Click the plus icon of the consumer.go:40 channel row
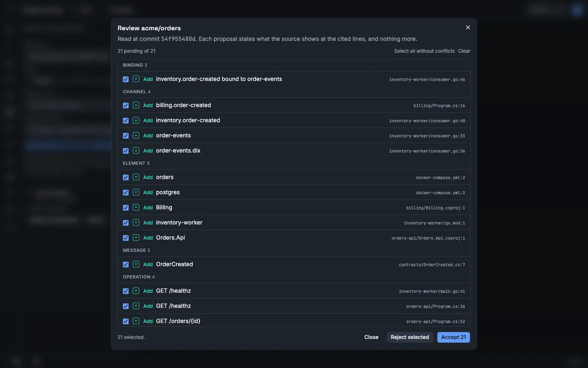This screenshot has width=588, height=368. tap(136, 120)
